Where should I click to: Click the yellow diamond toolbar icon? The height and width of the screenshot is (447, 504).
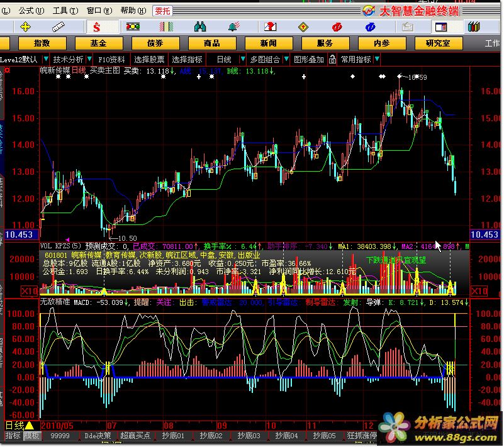point(303,27)
